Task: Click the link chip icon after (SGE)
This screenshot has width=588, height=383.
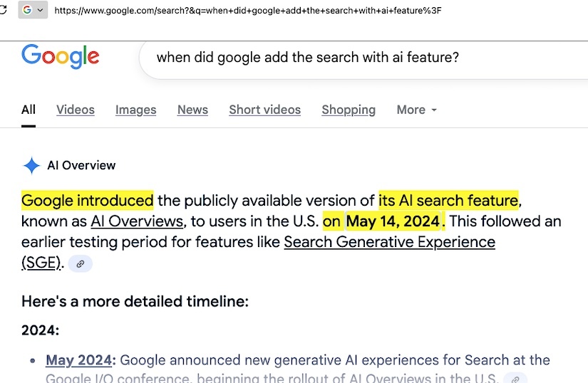Action: 81,263
